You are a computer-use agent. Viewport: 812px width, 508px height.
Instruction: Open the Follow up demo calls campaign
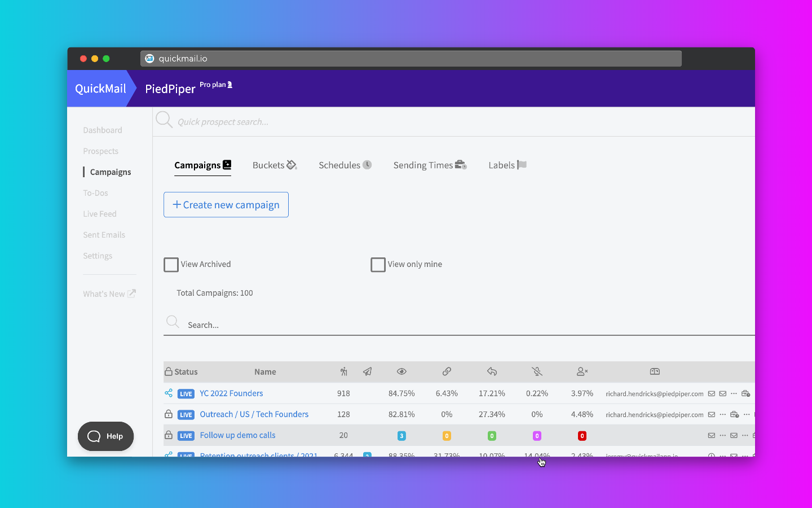click(x=237, y=435)
